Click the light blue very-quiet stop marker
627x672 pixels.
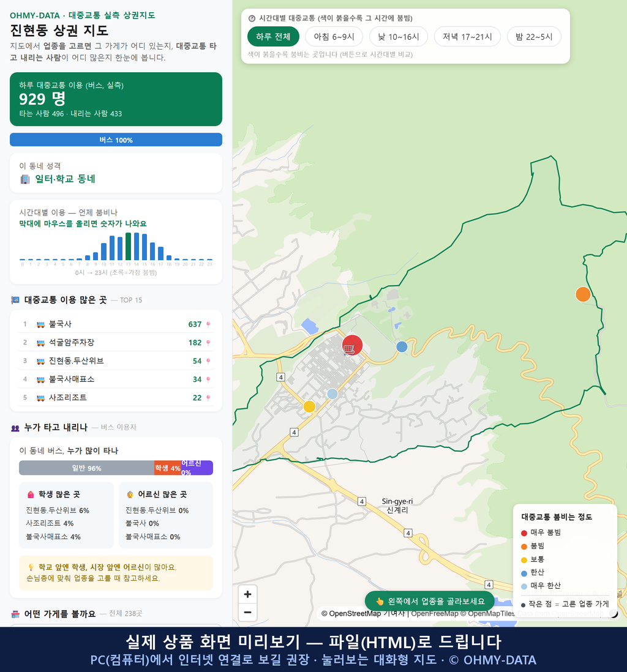click(x=332, y=394)
